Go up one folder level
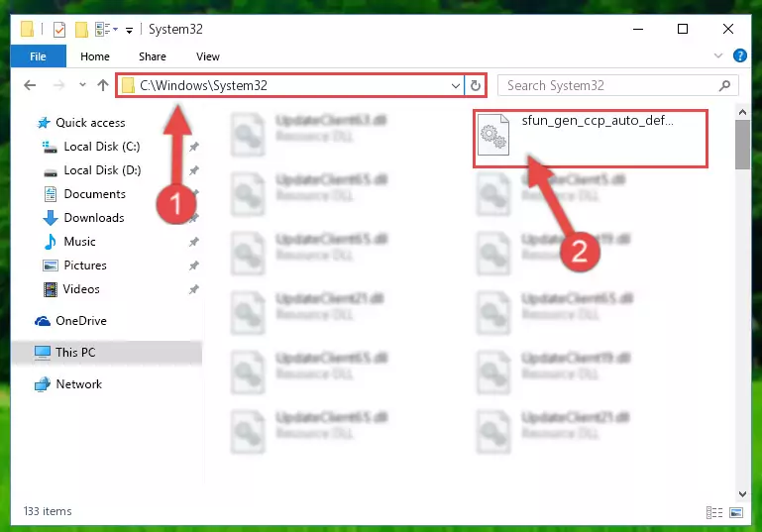Screen dimensions: 762x532 [102, 85]
